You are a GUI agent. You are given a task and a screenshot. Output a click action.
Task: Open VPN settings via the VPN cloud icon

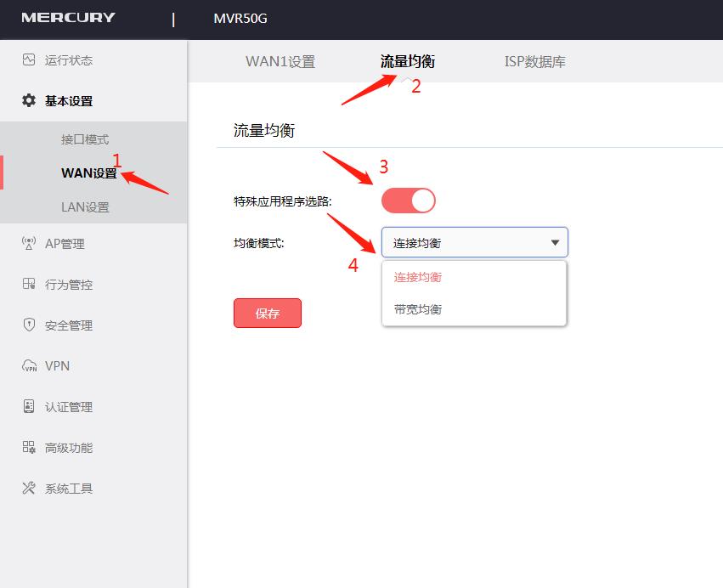tap(29, 365)
